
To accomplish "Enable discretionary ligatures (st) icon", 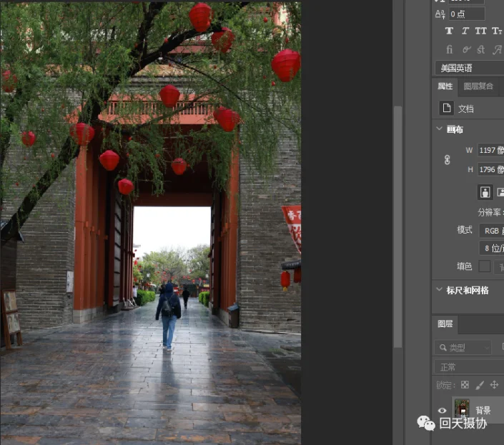I will coord(481,49).
